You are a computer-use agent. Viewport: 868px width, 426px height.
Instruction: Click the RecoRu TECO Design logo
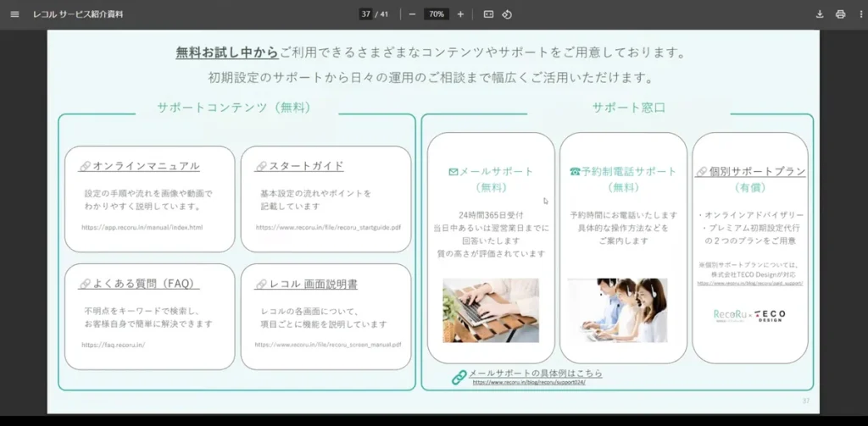(749, 315)
